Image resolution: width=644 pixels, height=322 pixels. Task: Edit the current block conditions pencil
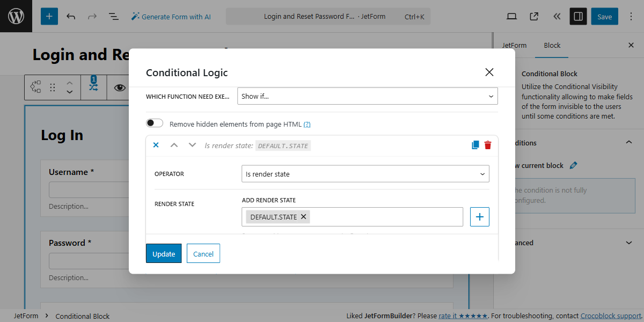click(573, 165)
